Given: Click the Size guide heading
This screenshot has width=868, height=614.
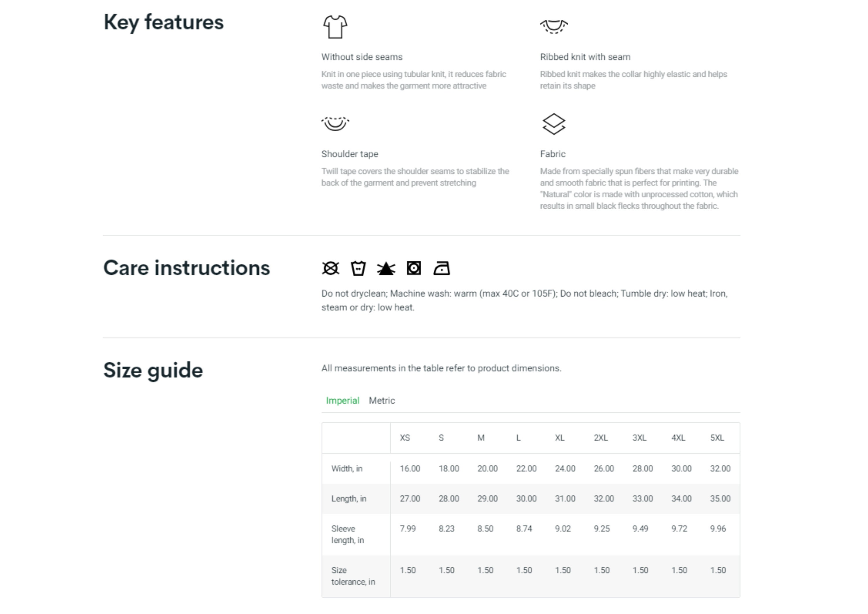Looking at the screenshot, I should (153, 370).
